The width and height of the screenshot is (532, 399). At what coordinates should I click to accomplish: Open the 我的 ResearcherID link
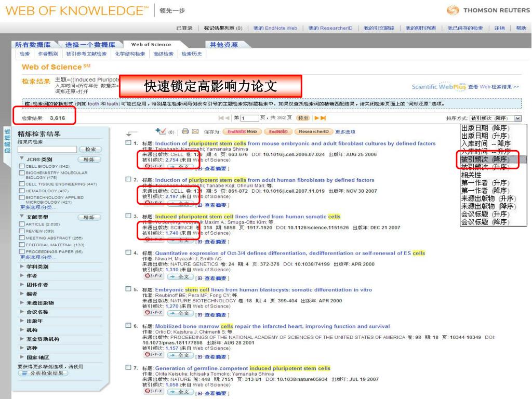click(330, 28)
